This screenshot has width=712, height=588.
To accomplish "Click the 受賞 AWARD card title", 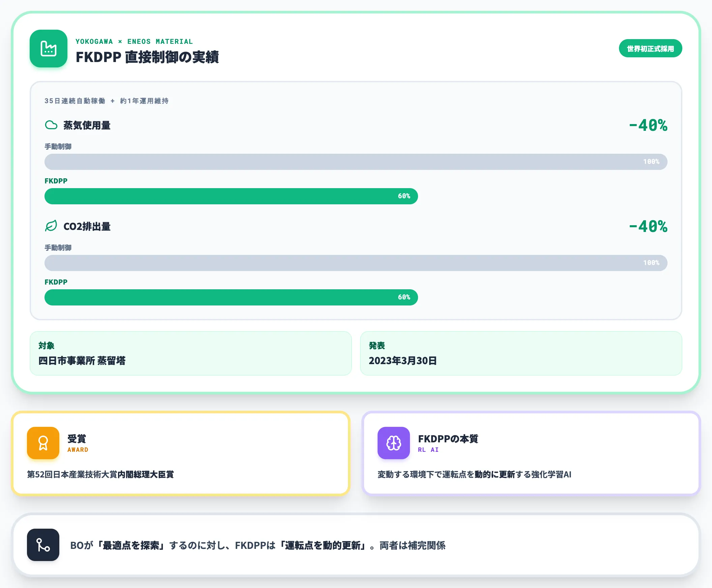I will (x=78, y=443).
